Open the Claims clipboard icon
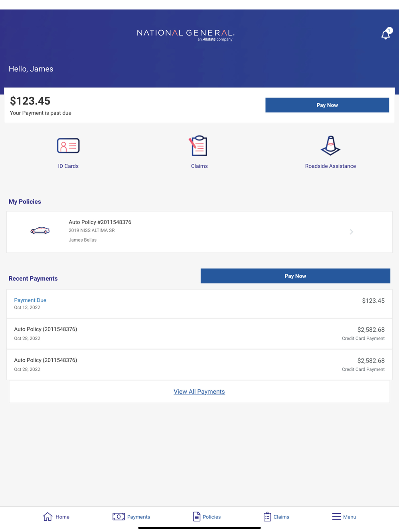This screenshot has height=532, width=399. pos(198,146)
